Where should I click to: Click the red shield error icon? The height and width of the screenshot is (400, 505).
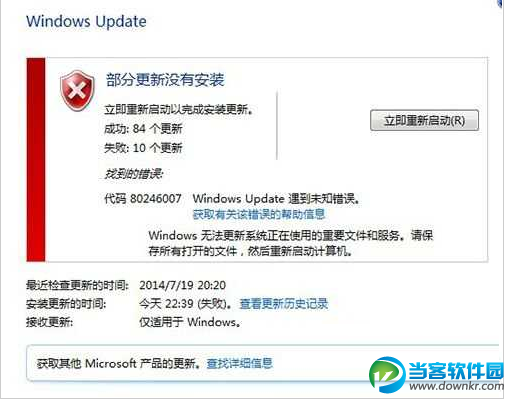(x=77, y=90)
